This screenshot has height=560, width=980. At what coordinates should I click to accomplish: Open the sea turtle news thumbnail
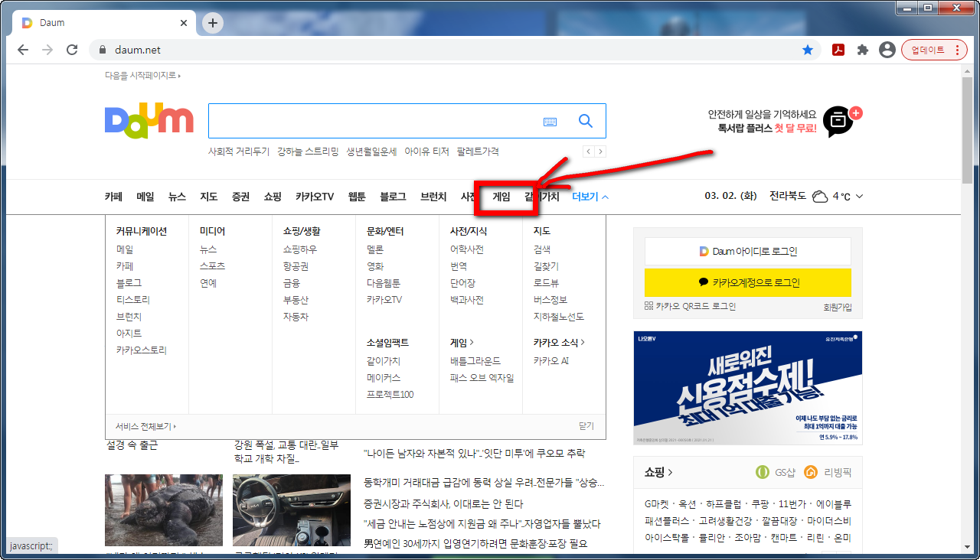click(164, 510)
